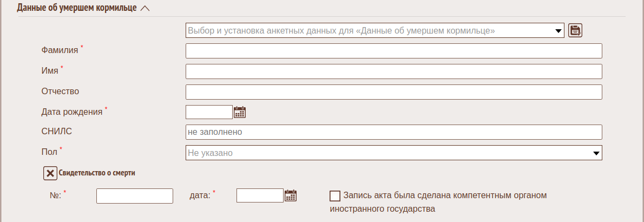This screenshot has width=644, height=222.
Task: Click the «иностранного государства» checkbox label text
Action: (x=382, y=208)
